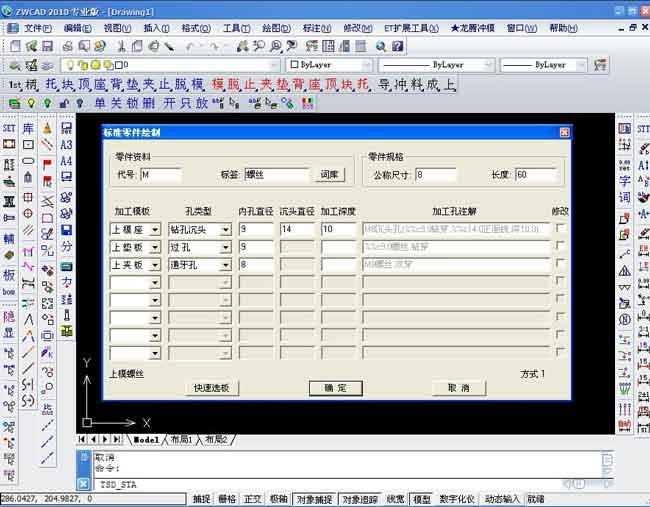Click the 确定 button
Screen dimensions: 650x507
(329, 388)
